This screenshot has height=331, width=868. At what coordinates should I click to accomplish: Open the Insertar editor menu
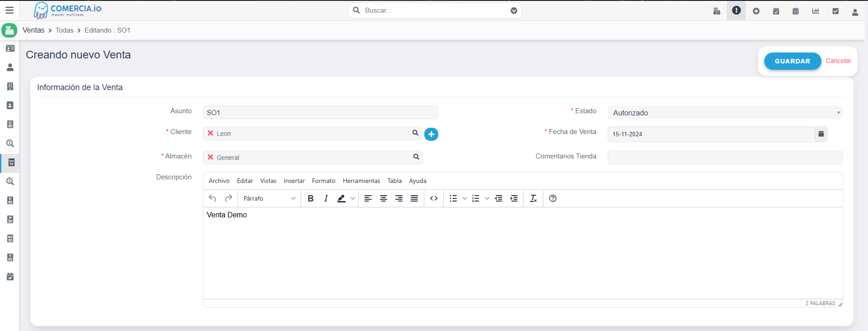coord(294,181)
